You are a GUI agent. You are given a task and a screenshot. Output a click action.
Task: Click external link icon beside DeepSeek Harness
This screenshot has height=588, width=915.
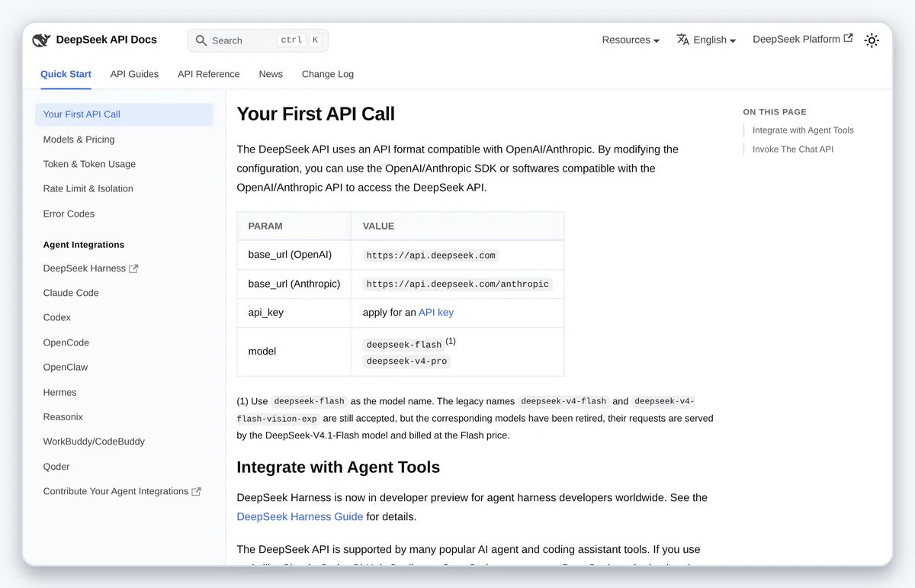tap(133, 268)
